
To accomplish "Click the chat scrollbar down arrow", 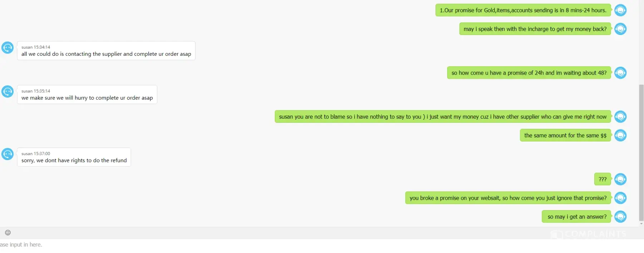I will [641, 224].
